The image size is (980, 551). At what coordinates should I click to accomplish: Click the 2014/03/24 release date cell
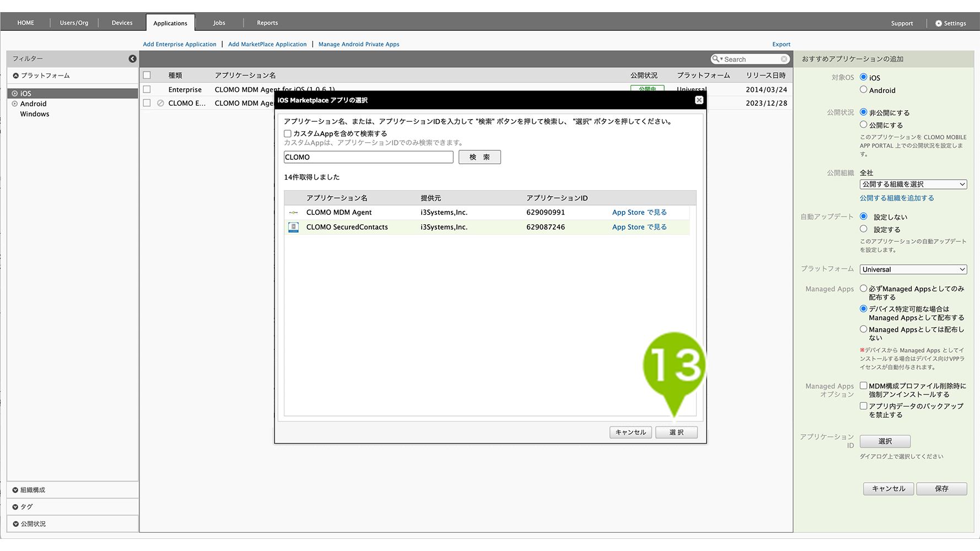tap(766, 89)
